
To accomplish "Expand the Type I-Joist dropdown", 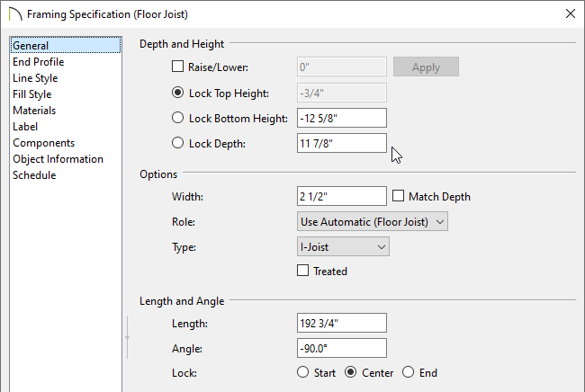I will coord(343,246).
